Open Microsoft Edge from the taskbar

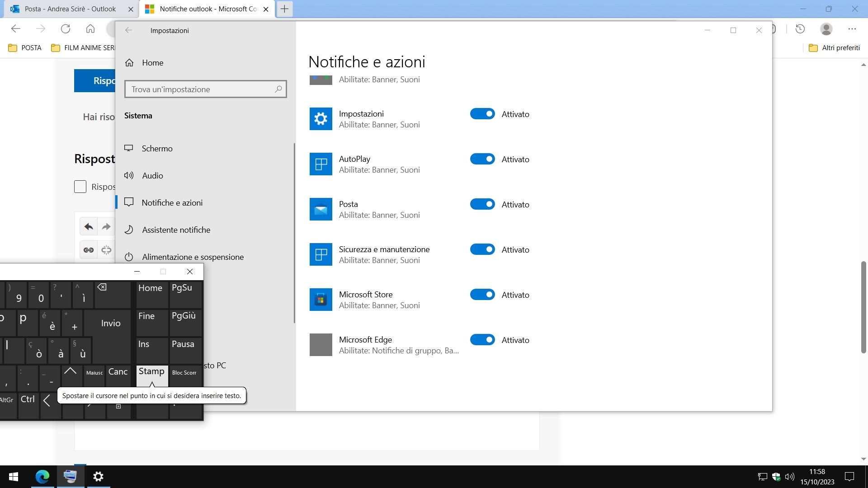[42, 477]
